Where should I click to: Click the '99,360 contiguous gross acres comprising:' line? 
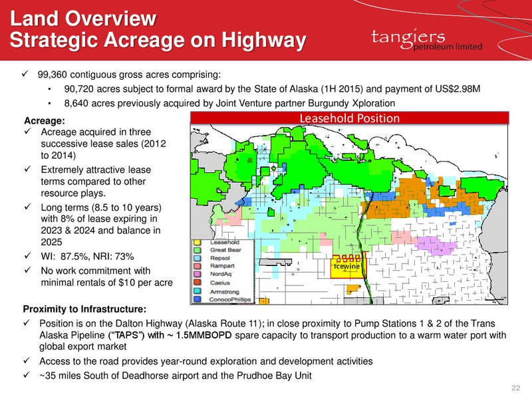click(129, 74)
